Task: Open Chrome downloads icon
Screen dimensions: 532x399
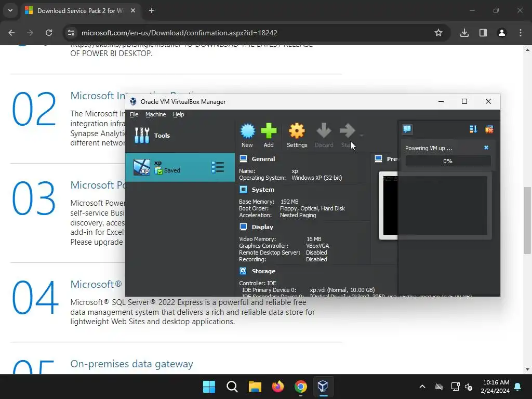Action: coord(464,33)
